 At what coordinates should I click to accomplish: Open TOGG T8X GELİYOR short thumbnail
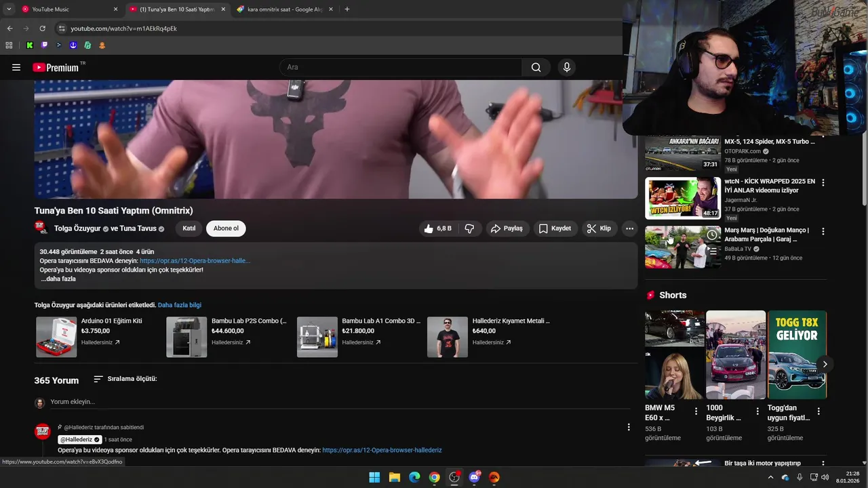click(797, 354)
